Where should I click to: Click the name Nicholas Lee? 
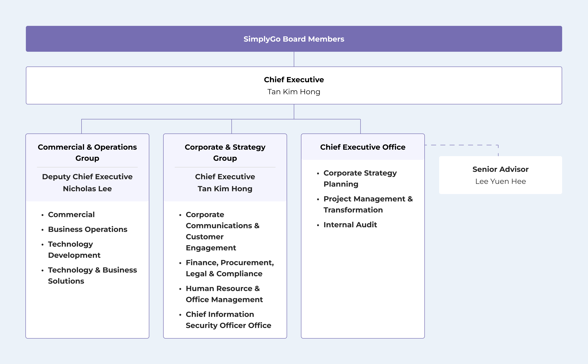point(87,189)
